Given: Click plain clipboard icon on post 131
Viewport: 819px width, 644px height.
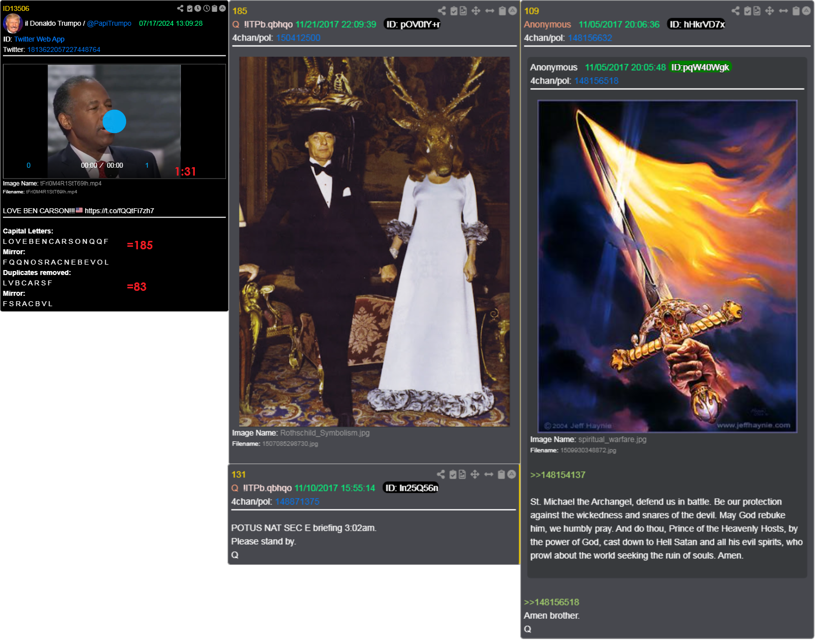Looking at the screenshot, I should [x=501, y=474].
